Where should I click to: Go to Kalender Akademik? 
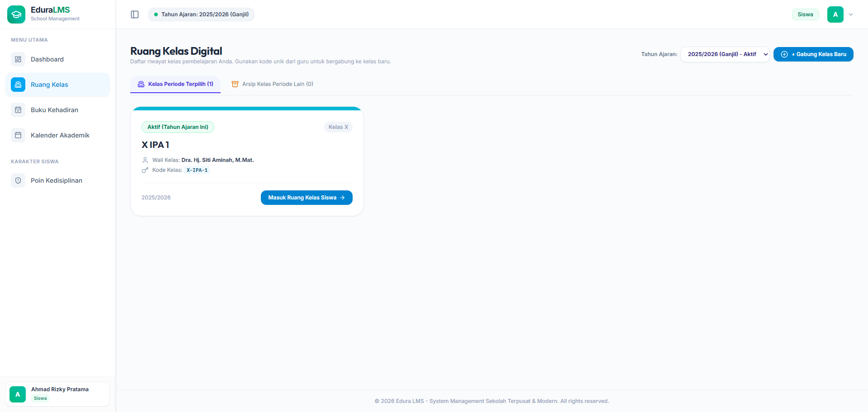[x=58, y=135]
